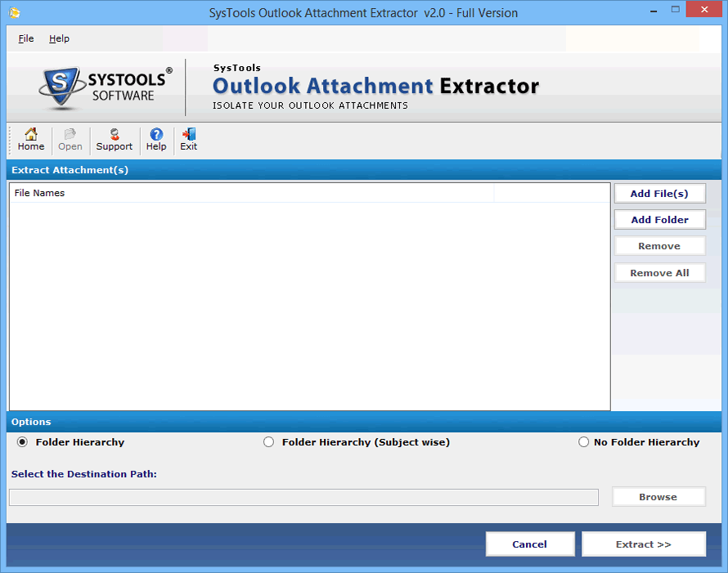
Task: Click the app icon in title bar
Action: pyautogui.click(x=15, y=12)
